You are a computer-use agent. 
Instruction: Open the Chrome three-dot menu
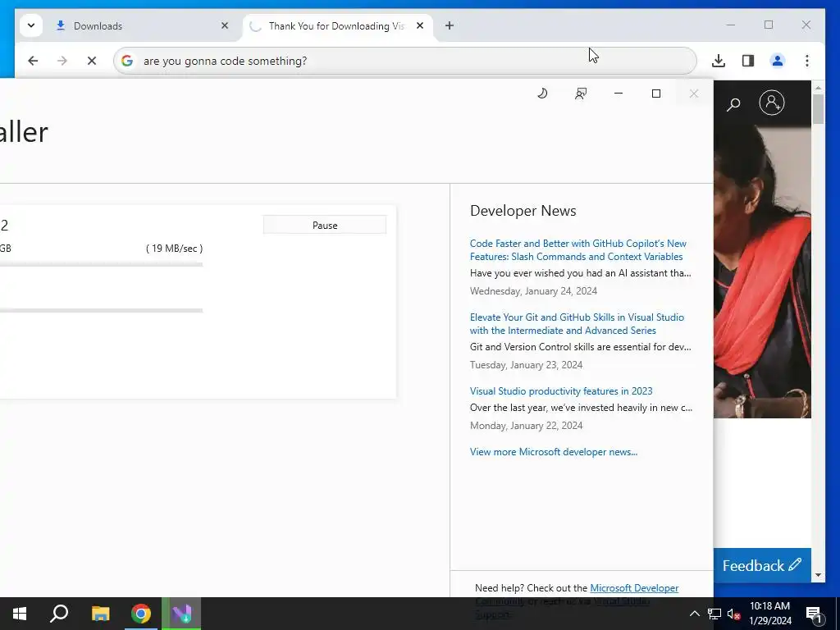pos(807,61)
